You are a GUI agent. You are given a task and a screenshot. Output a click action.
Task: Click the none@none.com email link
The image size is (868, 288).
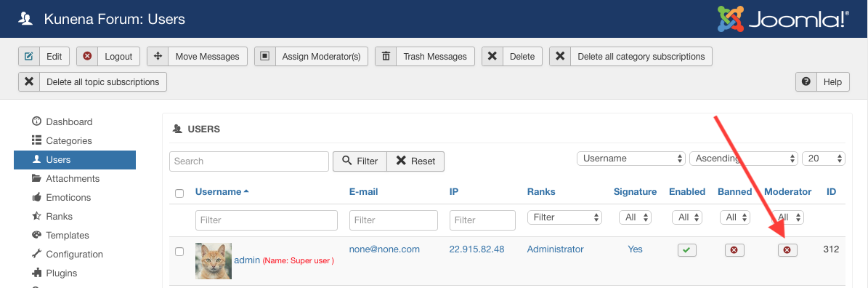(384, 249)
